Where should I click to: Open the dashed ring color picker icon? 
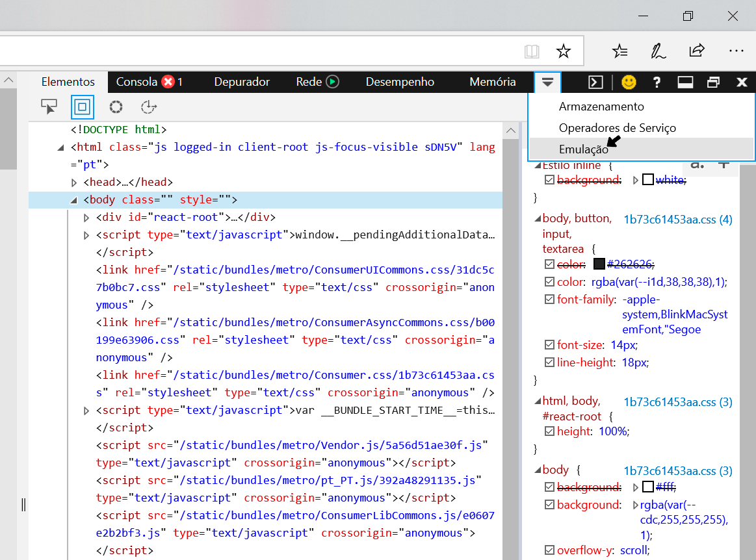(x=116, y=107)
